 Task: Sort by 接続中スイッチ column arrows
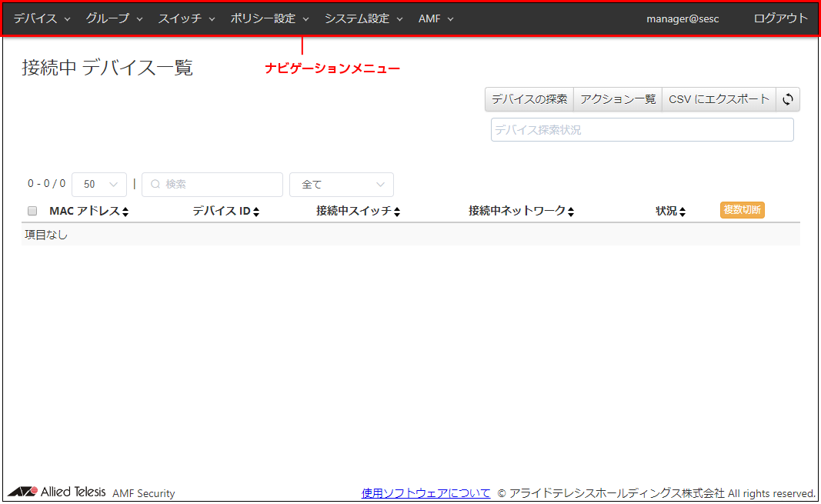[x=397, y=212]
